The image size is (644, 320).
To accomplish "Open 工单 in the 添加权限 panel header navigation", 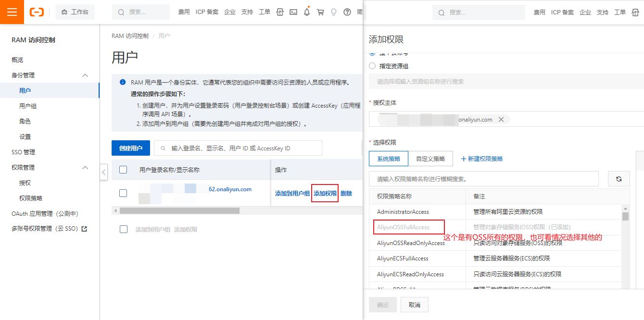I will 620,12.
